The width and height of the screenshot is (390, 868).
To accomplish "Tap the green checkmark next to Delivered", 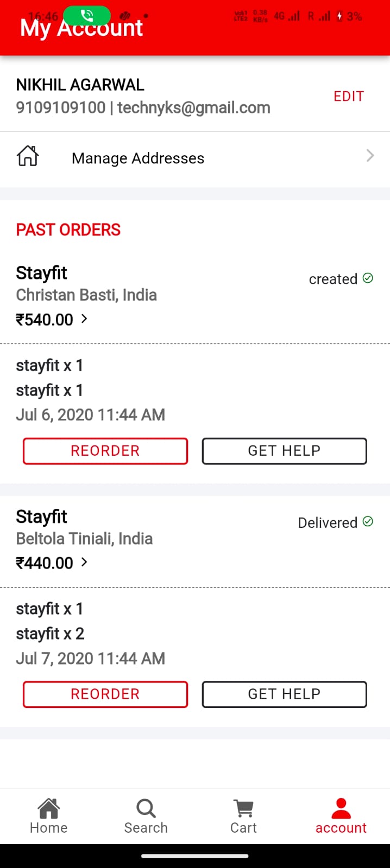I will [368, 522].
